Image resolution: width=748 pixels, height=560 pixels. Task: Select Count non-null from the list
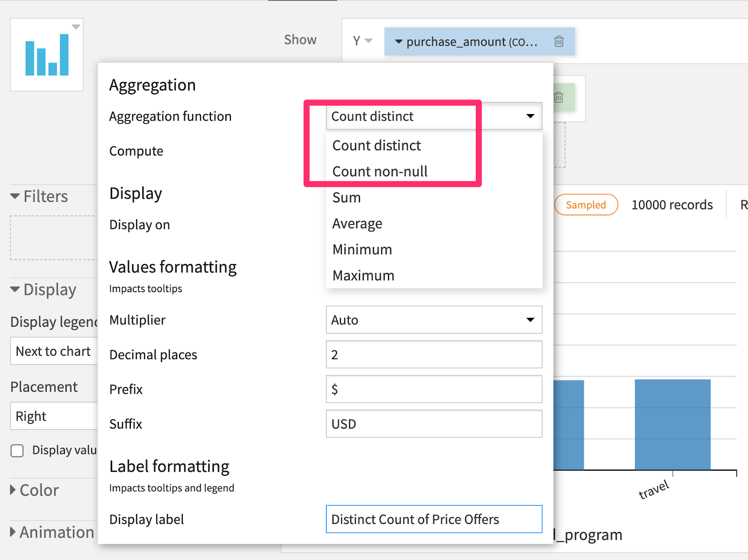(380, 172)
